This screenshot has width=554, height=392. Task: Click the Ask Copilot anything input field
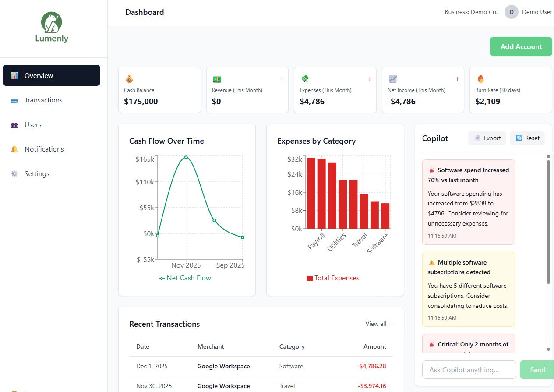469,369
